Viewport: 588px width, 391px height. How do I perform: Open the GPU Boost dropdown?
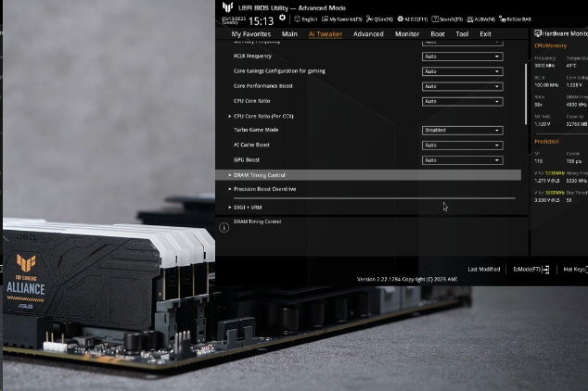[462, 160]
